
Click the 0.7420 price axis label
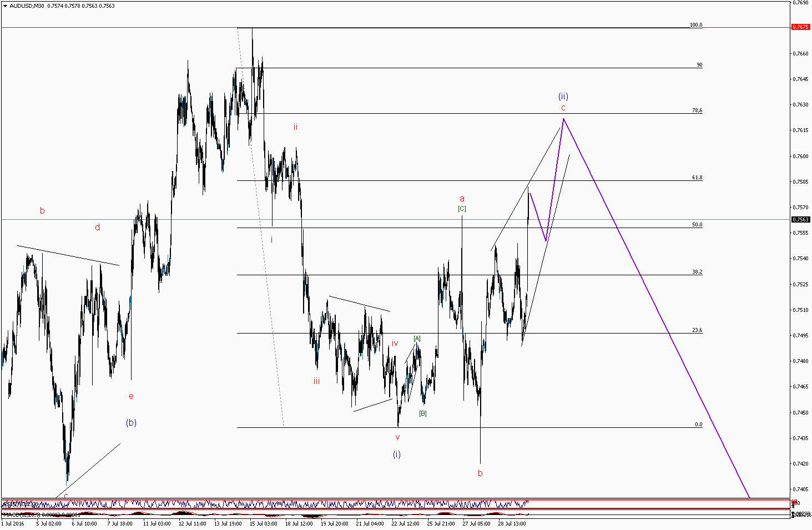801,463
